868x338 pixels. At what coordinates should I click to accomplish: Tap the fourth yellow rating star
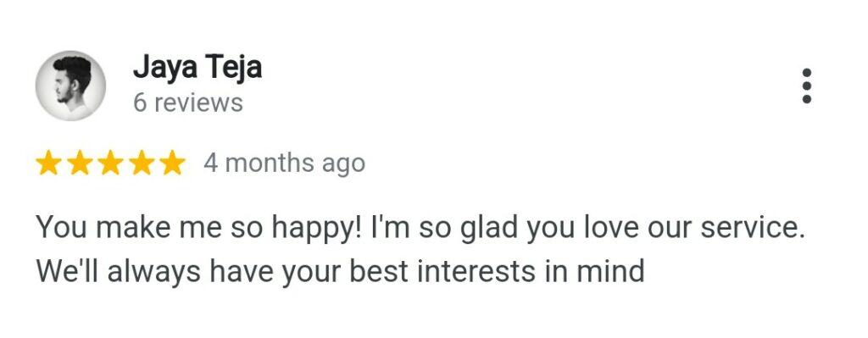click(142, 163)
